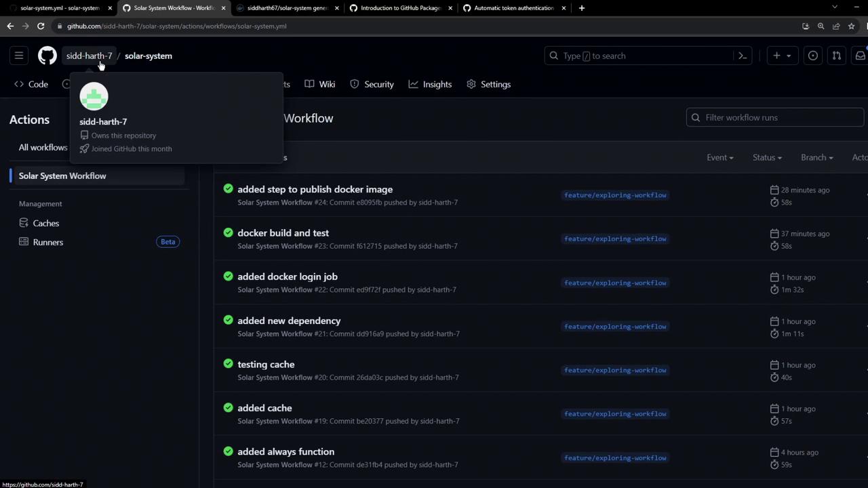Expand the Status filter dropdown
The height and width of the screenshot is (488, 868).
coord(767,157)
